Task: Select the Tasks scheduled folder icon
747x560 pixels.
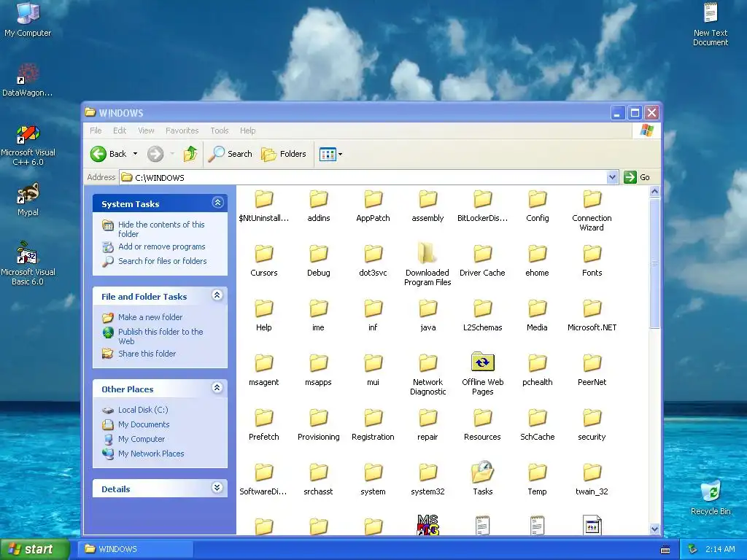Action: [483, 472]
